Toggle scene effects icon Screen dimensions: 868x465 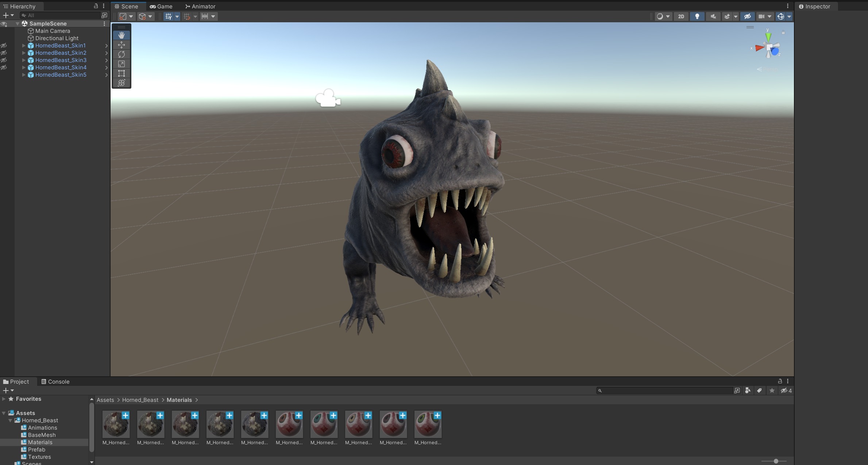727,16
